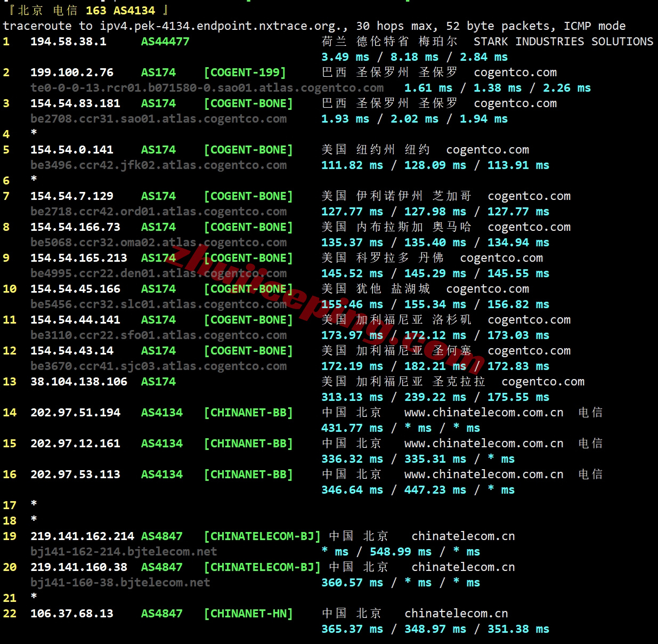Screen dimensions: 658x644
Task: Click hop 16 IP address 202.97.53.113
Action: pyautogui.click(x=75, y=474)
